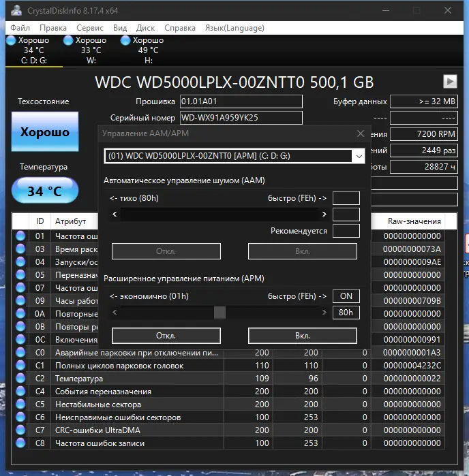Image resolution: width=469 pixels, height=476 pixels.
Task: Click status icon for attribute 0B
Action: (x=20, y=326)
